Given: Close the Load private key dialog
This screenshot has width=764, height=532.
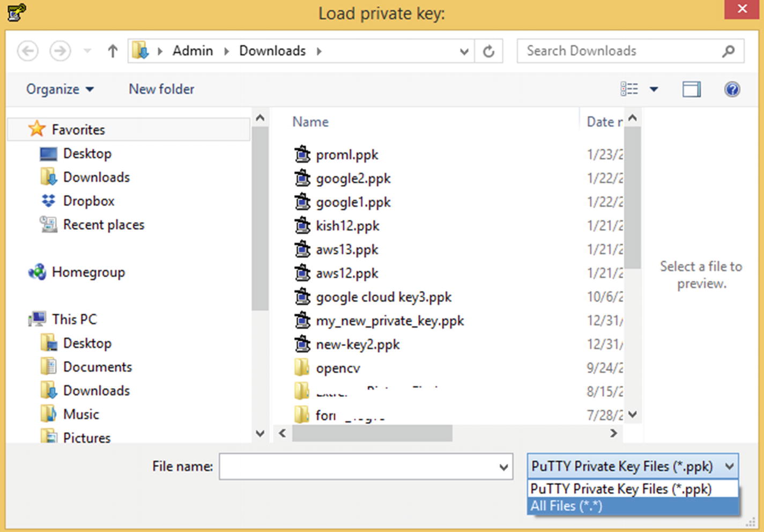Looking at the screenshot, I should click(743, 9).
